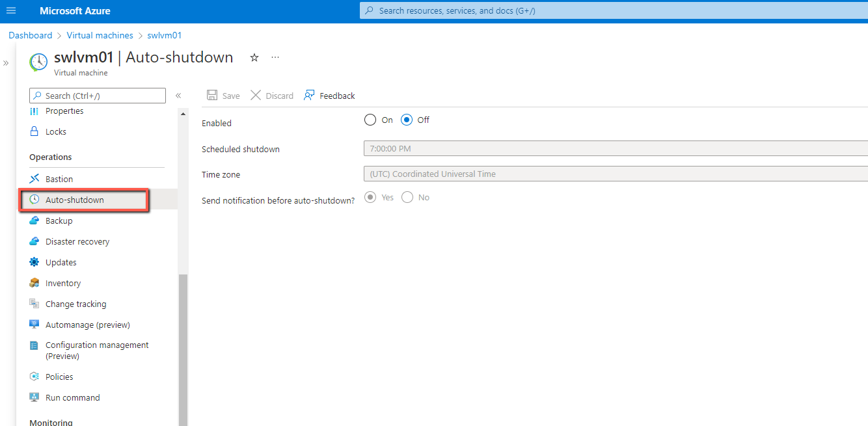Image resolution: width=868 pixels, height=426 pixels.
Task: Expand the collapsed left panel double chevron
Action: [x=6, y=63]
